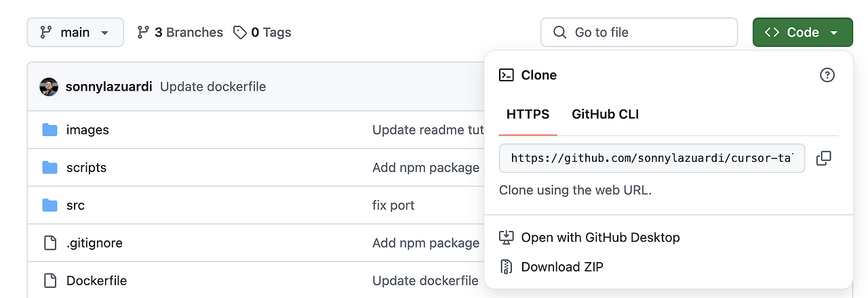This screenshot has height=298, width=868.
Task: Open the 0 Tags link
Action: pyautogui.click(x=262, y=33)
